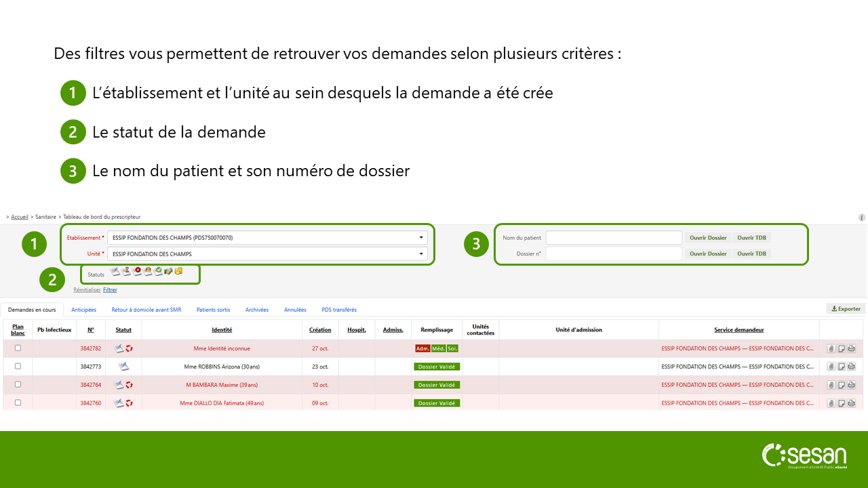Check Plan blanc box for ROBBINS Arizona
Screen dimensions: 868x488
click(18, 366)
